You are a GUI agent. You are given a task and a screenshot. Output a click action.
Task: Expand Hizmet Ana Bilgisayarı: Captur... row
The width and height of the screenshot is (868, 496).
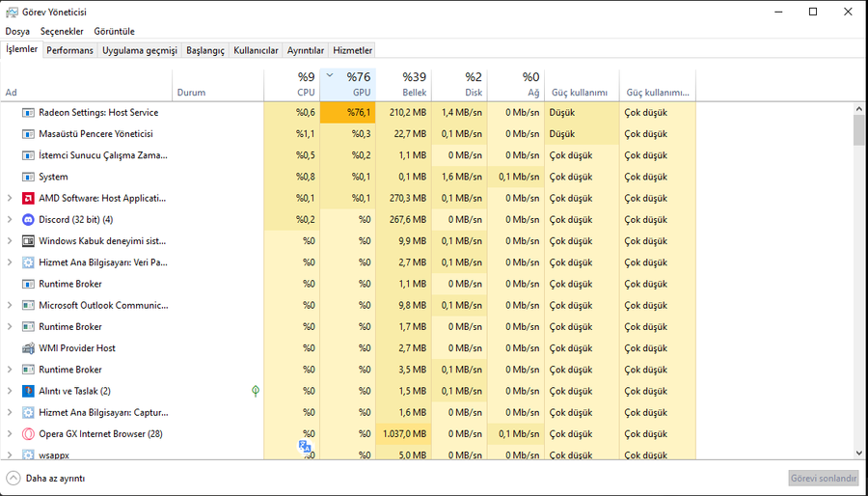coord(10,412)
